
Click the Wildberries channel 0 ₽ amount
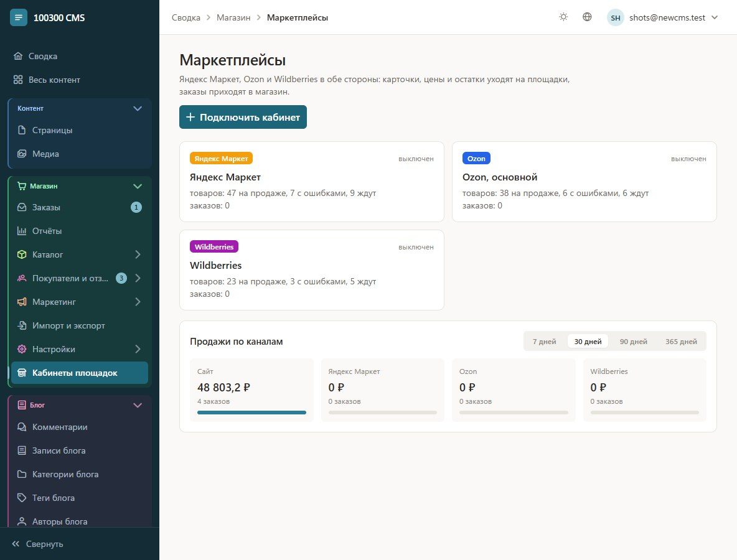(x=598, y=388)
